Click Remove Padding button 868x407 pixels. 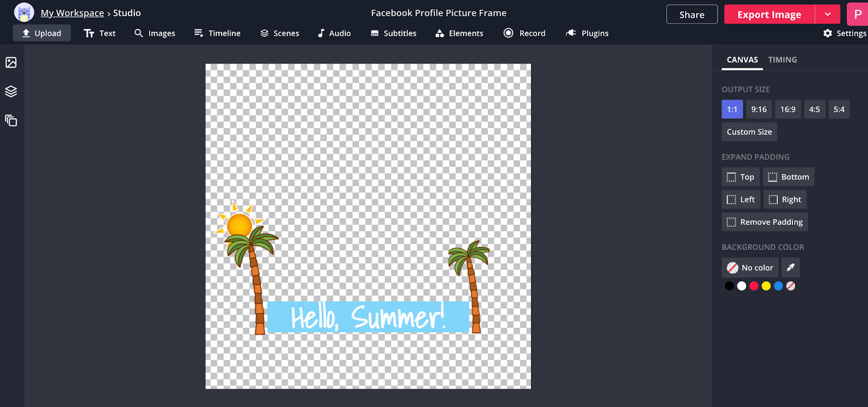765,222
